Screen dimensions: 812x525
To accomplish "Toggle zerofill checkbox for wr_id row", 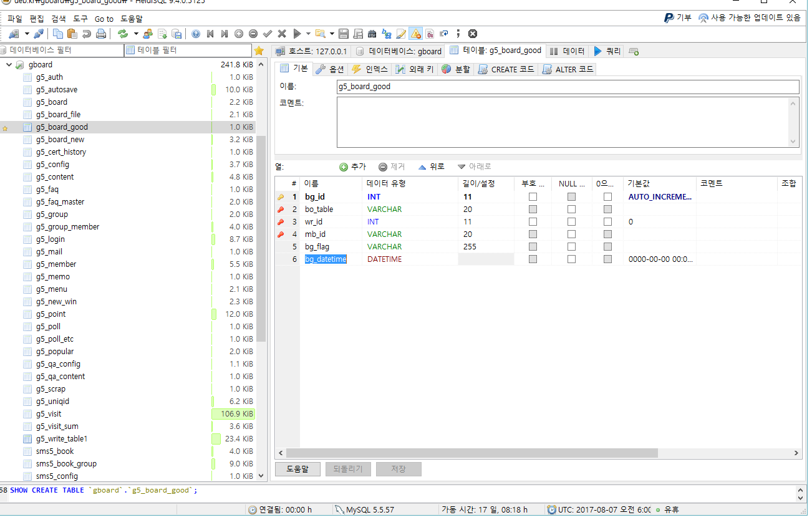I will click(607, 222).
